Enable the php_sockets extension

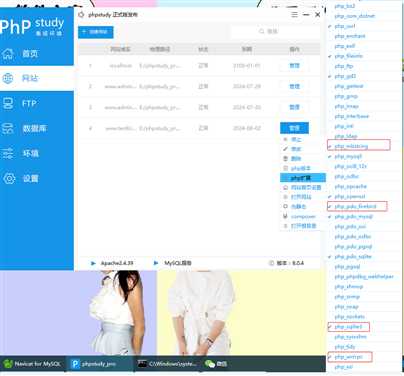tap(349, 317)
